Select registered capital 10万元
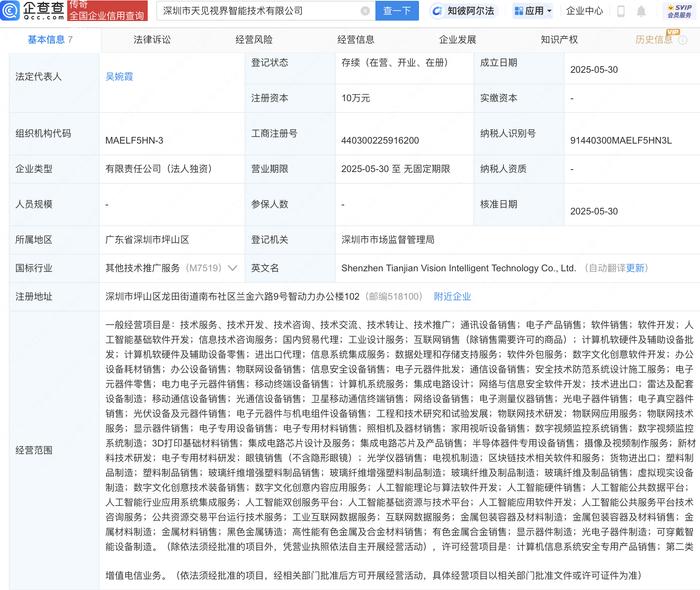The width and height of the screenshot is (700, 590). (356, 98)
